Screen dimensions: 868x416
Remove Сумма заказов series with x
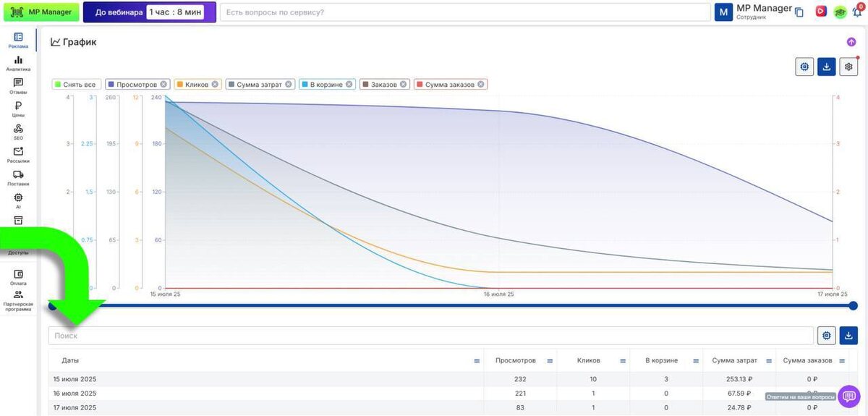click(482, 85)
